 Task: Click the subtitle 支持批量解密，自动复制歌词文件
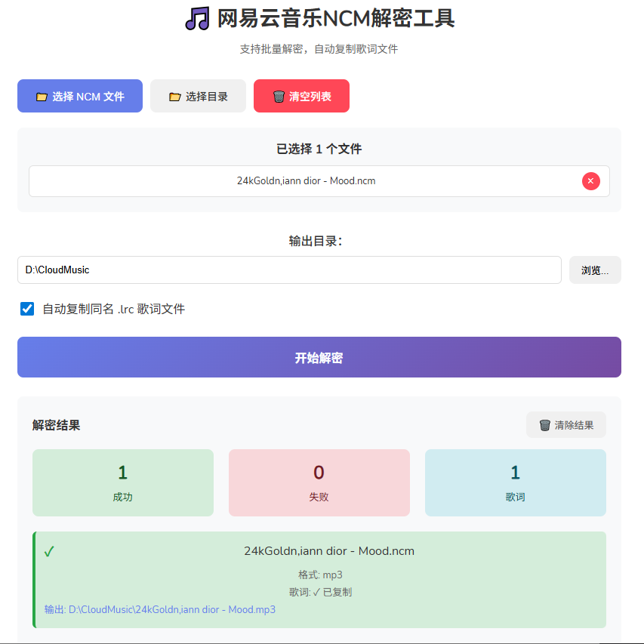319,49
